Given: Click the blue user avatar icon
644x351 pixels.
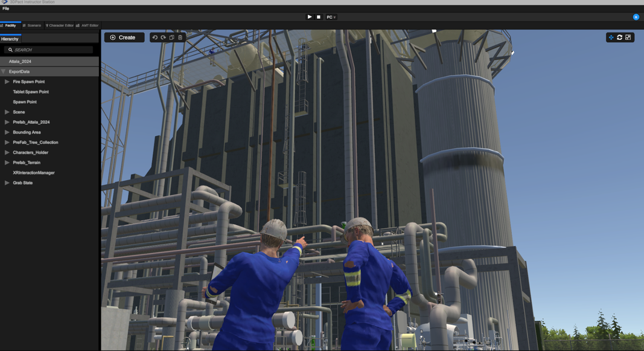Looking at the screenshot, I should click(636, 17).
